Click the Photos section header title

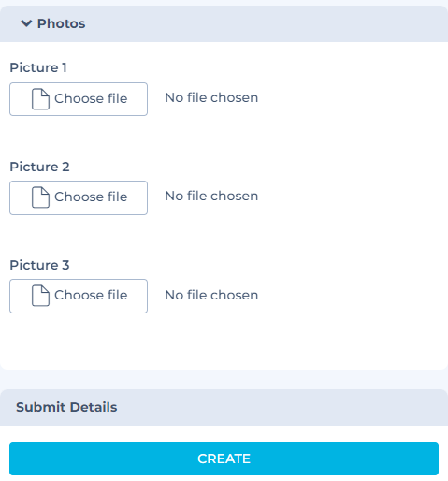click(61, 23)
